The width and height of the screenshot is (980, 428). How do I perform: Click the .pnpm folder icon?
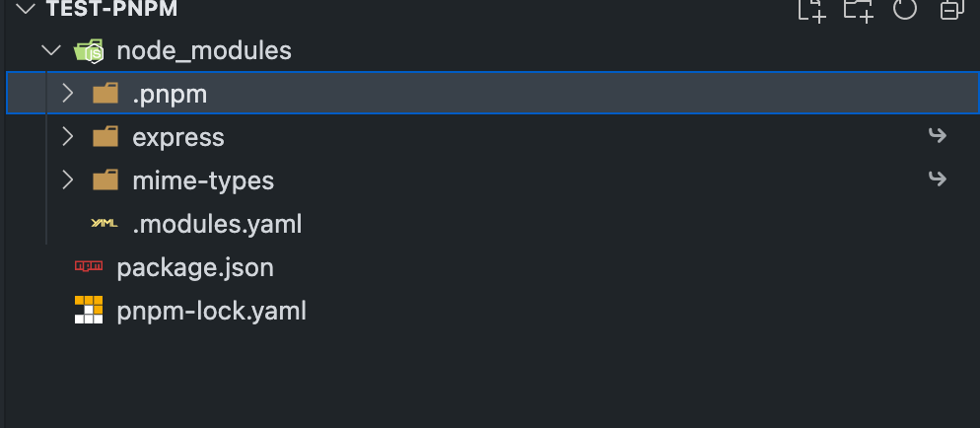pyautogui.click(x=105, y=93)
